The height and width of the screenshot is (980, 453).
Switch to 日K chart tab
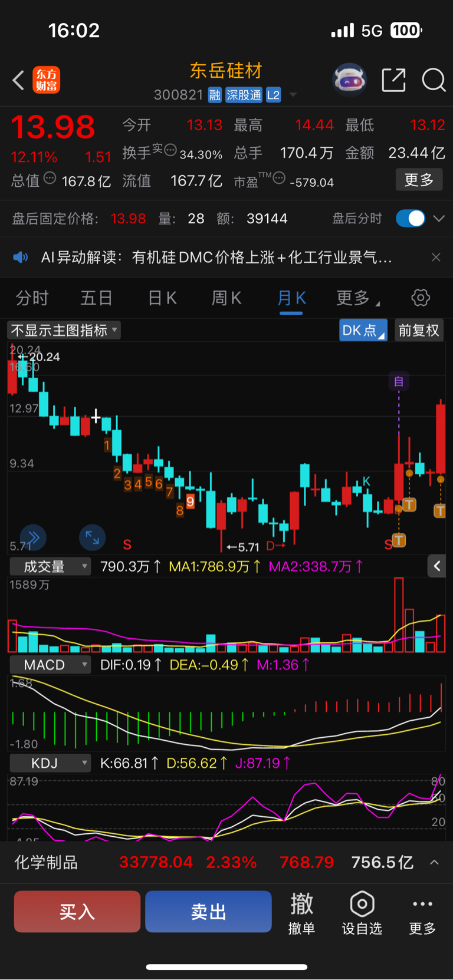tap(162, 298)
